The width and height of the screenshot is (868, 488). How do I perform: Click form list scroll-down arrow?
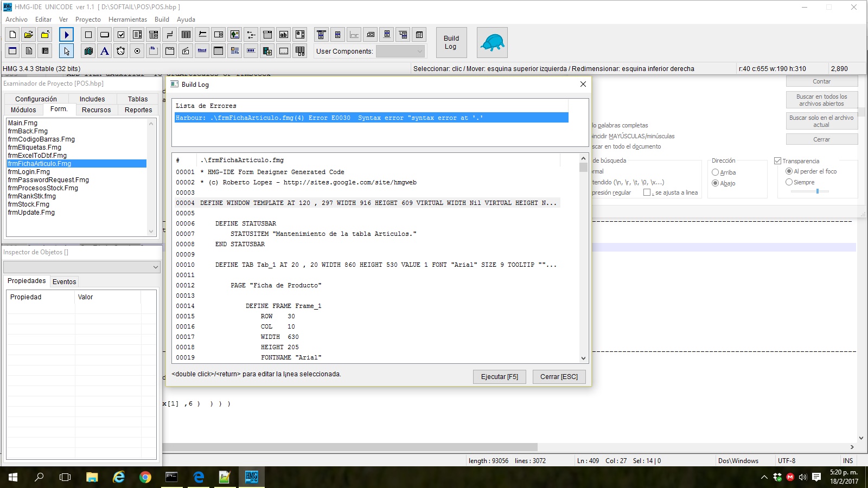click(151, 231)
